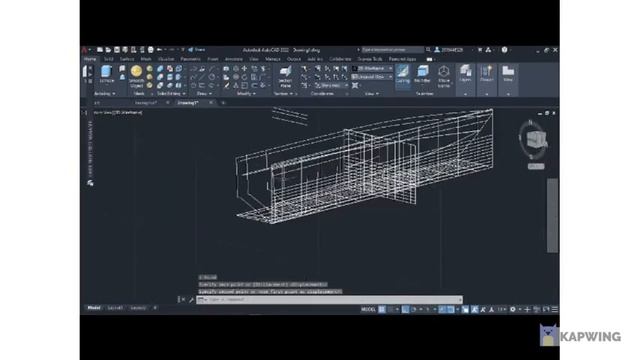This screenshot has height=360, width=640.
Task: Click the search magnifier icon in title bar
Action: click(428, 50)
